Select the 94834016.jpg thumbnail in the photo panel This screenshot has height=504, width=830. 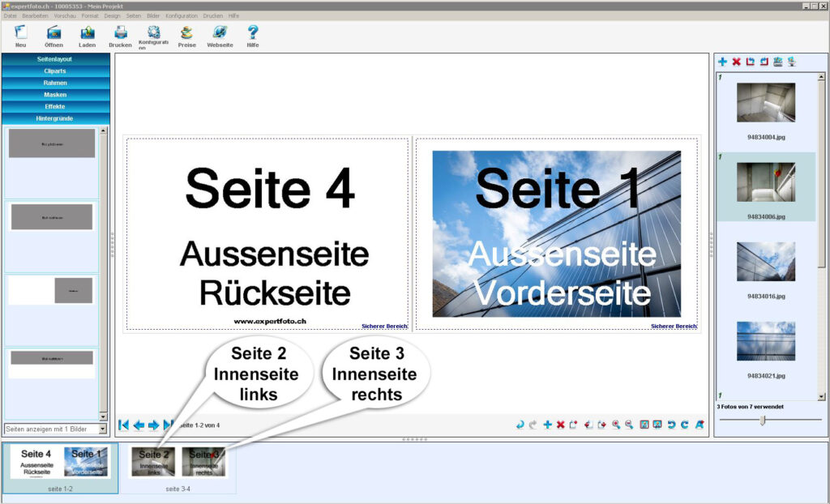[766, 259]
